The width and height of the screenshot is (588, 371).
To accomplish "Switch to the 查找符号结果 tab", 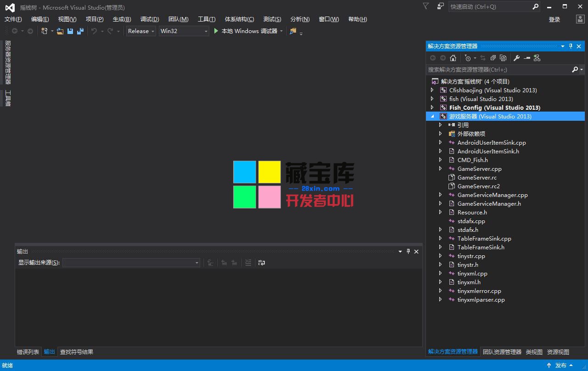I will (77, 352).
